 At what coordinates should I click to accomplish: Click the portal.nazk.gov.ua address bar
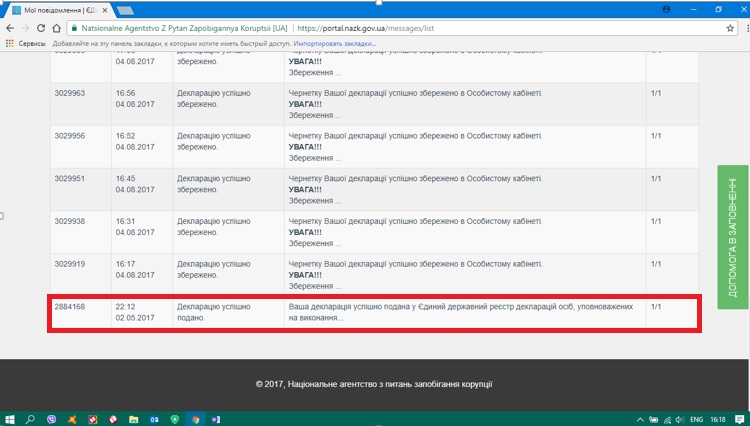(x=400, y=29)
